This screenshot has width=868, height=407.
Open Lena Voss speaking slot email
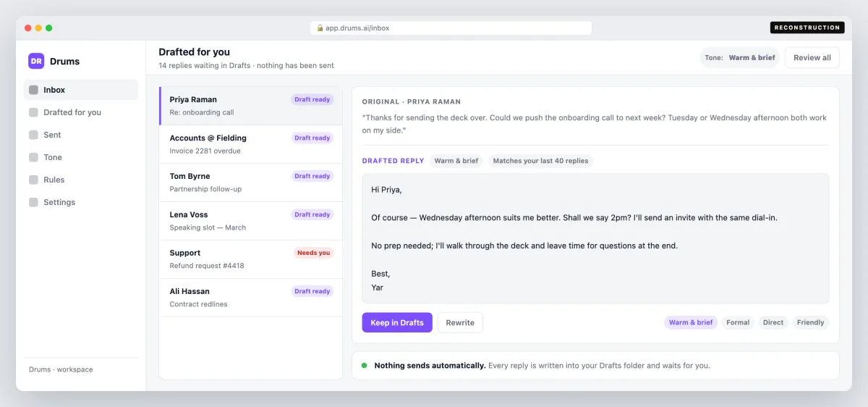tap(251, 221)
